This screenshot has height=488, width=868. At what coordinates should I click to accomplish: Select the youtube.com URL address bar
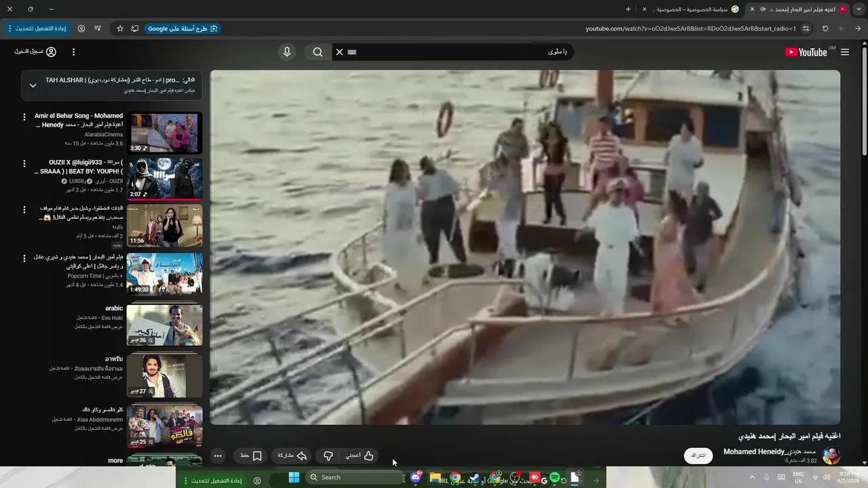pyautogui.click(x=690, y=28)
